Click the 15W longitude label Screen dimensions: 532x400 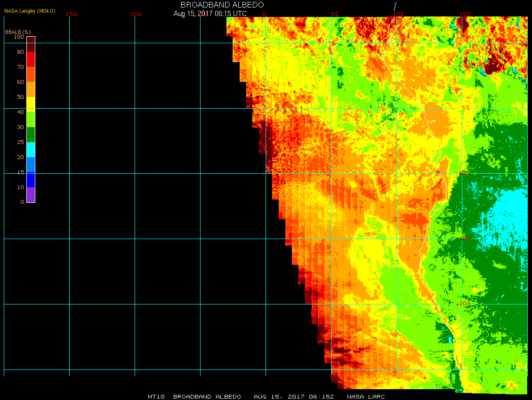click(x=72, y=14)
